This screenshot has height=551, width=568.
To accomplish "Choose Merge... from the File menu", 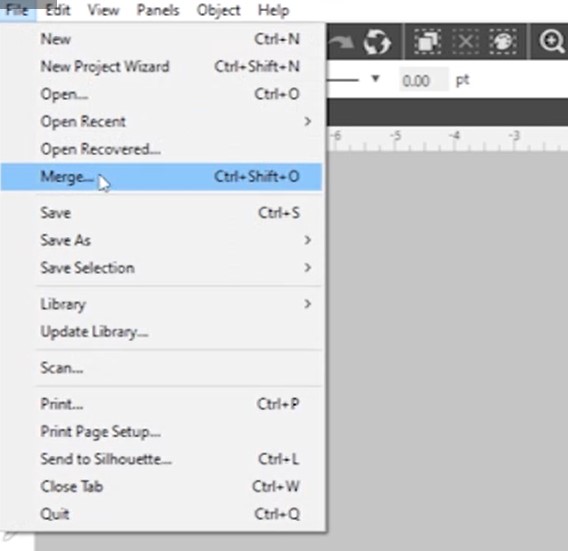I will point(161,177).
